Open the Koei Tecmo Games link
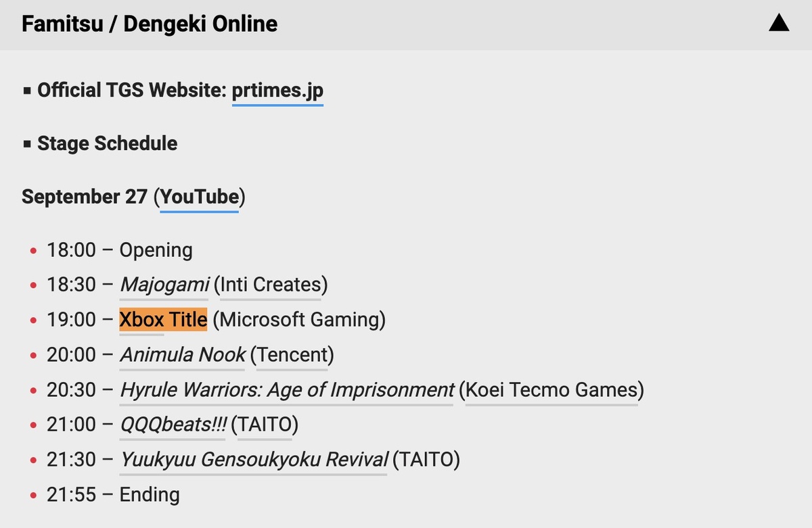812x528 pixels. point(552,390)
